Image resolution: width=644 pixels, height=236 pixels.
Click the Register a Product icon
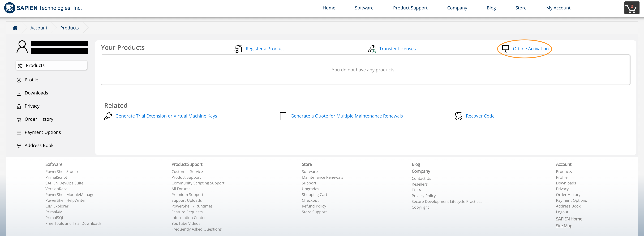tap(238, 49)
